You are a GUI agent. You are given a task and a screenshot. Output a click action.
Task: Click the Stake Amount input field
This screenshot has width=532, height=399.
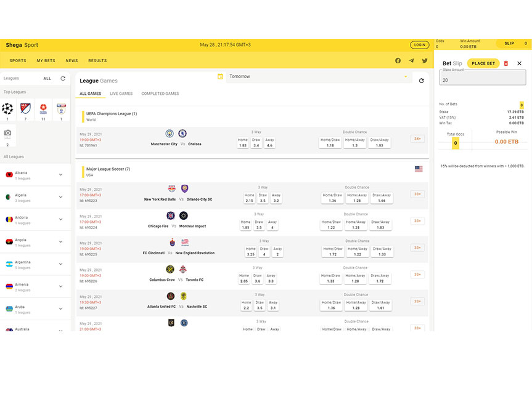point(483,78)
